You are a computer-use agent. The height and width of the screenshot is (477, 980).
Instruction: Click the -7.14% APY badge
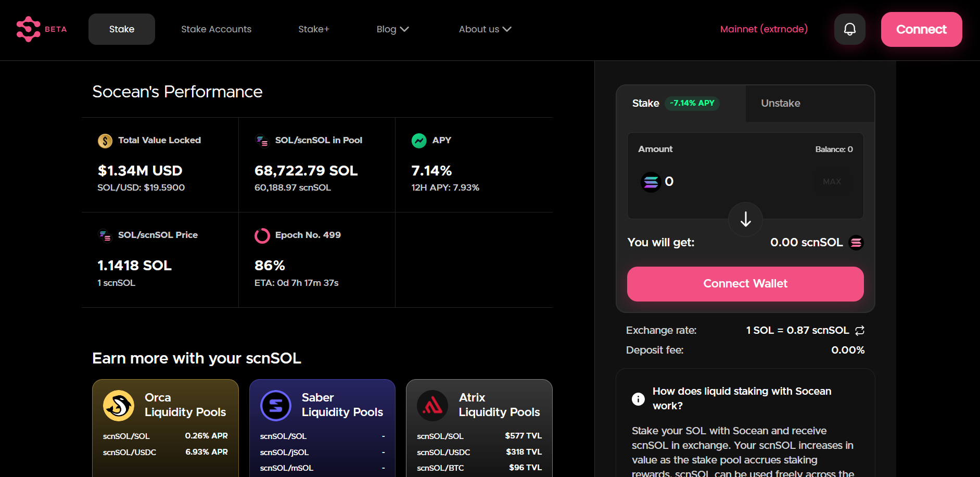(692, 103)
